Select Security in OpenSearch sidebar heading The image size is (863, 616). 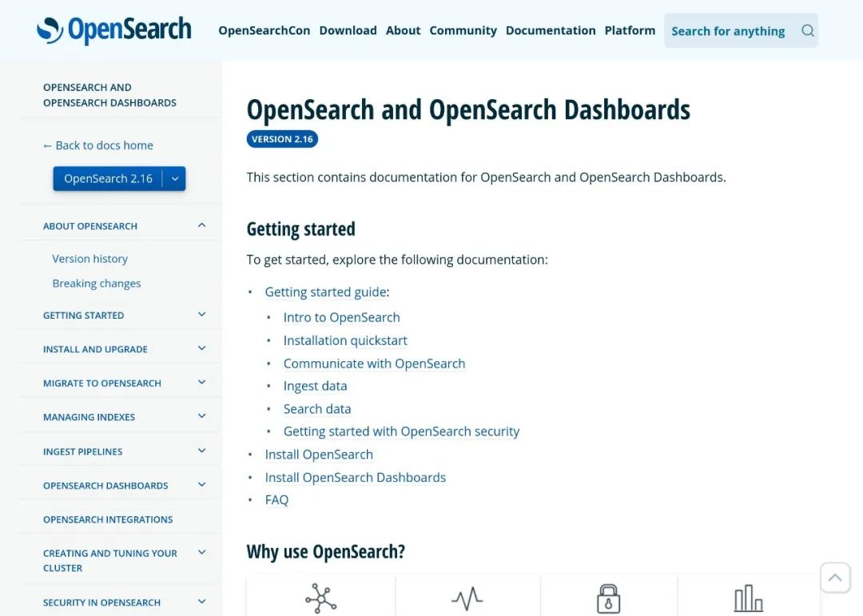[x=101, y=602]
